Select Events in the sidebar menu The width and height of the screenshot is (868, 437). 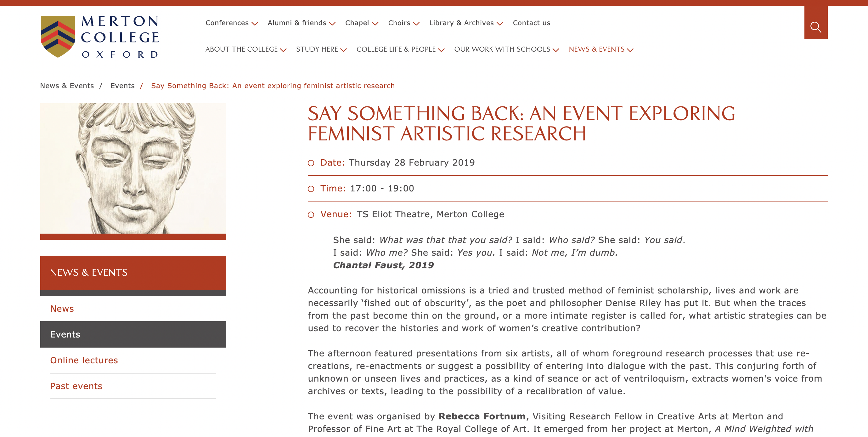[65, 334]
